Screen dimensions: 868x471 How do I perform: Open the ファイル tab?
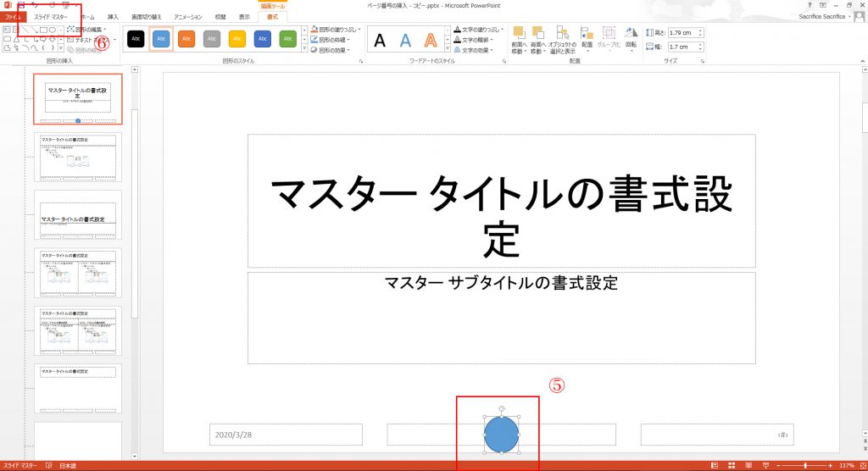pyautogui.click(x=13, y=17)
